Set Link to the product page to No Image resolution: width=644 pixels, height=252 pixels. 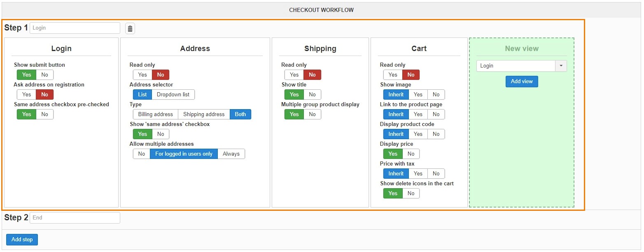point(436,114)
